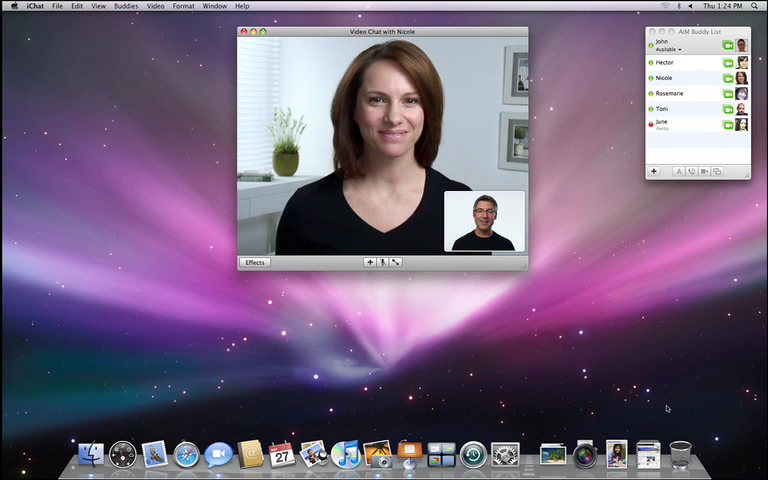Select buddy name Toni in the list

[x=661, y=109]
